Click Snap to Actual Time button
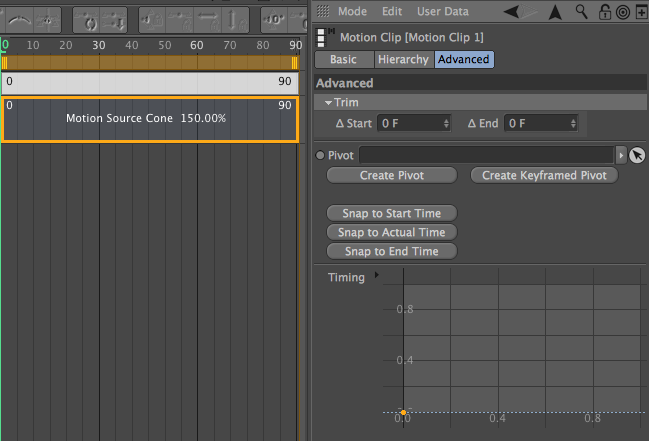 [x=392, y=232]
